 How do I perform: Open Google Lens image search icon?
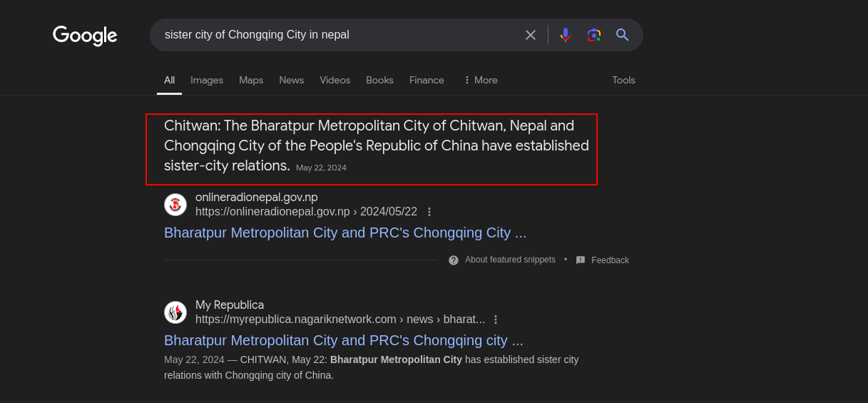tap(594, 35)
